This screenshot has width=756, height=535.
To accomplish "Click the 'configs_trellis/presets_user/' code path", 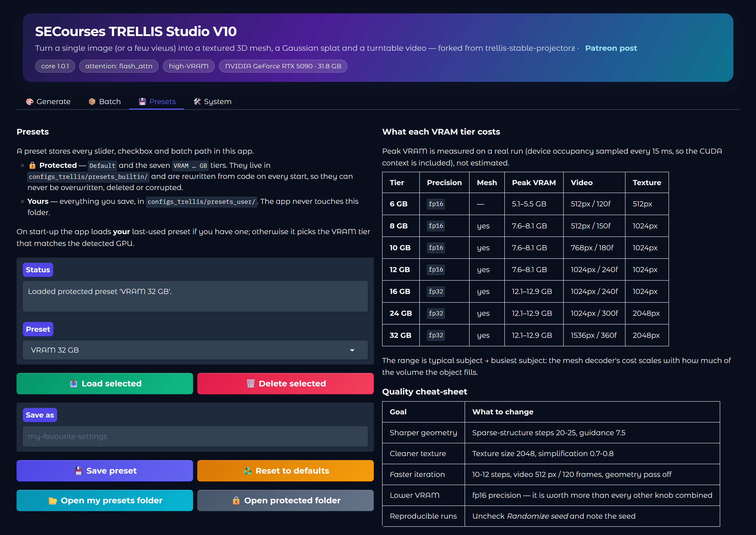I will 201,202.
